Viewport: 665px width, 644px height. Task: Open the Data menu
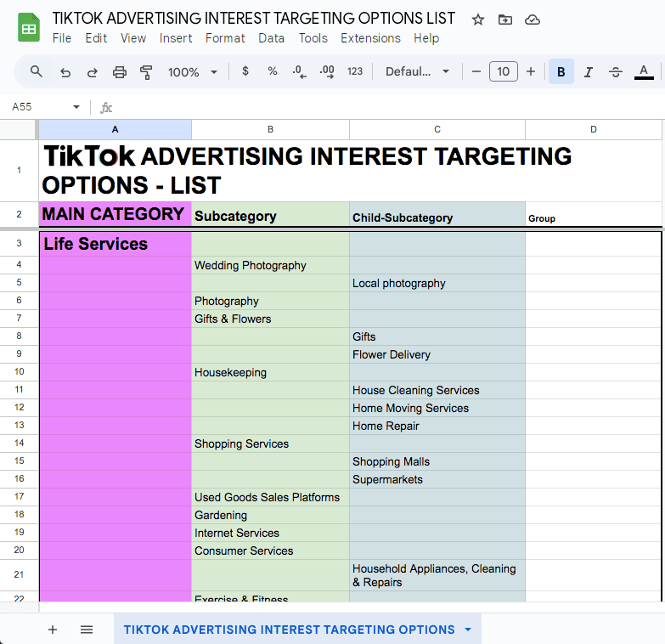pyautogui.click(x=272, y=38)
